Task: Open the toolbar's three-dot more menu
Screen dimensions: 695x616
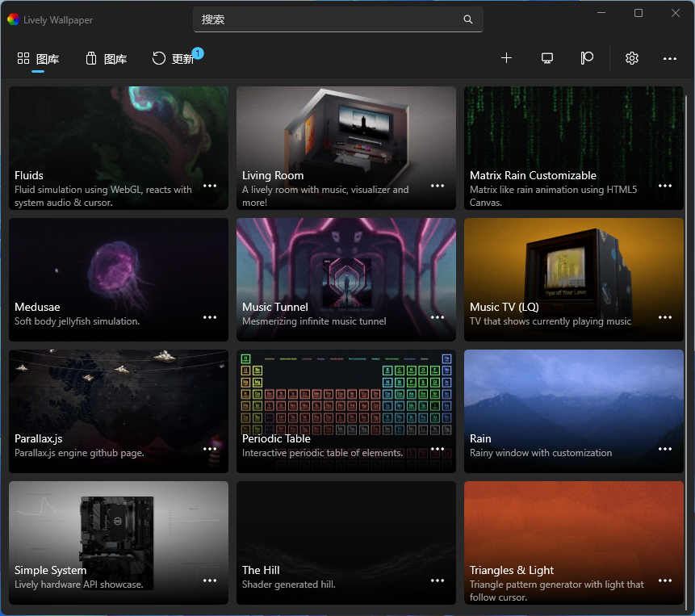Action: (x=669, y=58)
